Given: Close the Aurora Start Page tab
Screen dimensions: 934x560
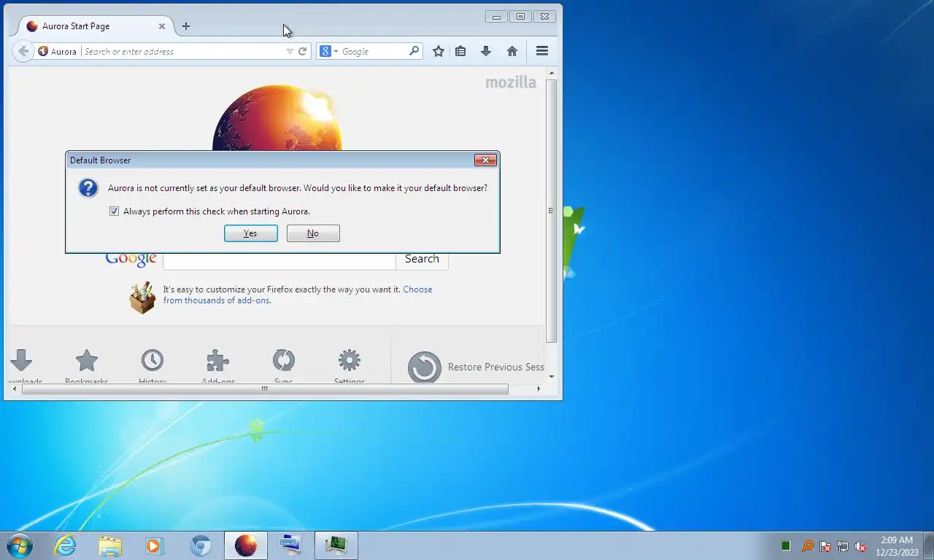Looking at the screenshot, I should click(162, 26).
